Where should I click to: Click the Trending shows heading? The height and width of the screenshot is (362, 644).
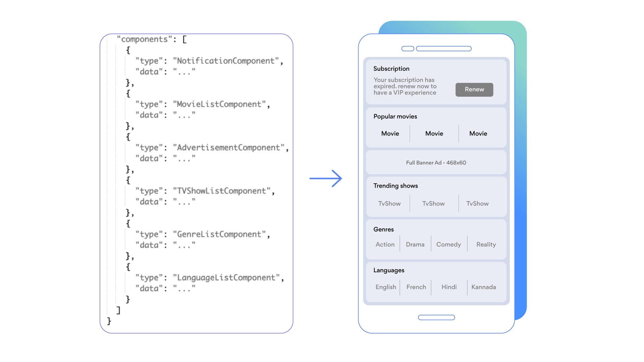tap(395, 186)
